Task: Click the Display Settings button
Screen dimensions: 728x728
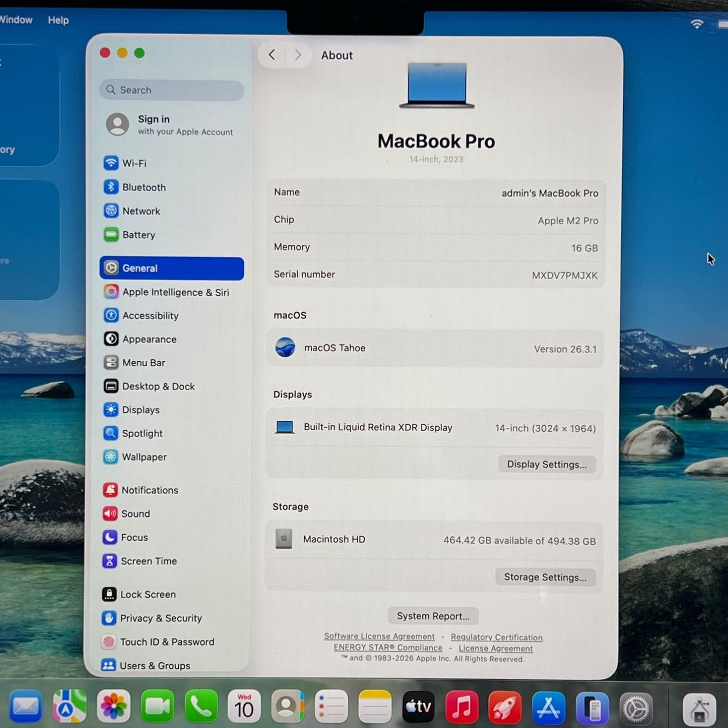Action: click(547, 465)
